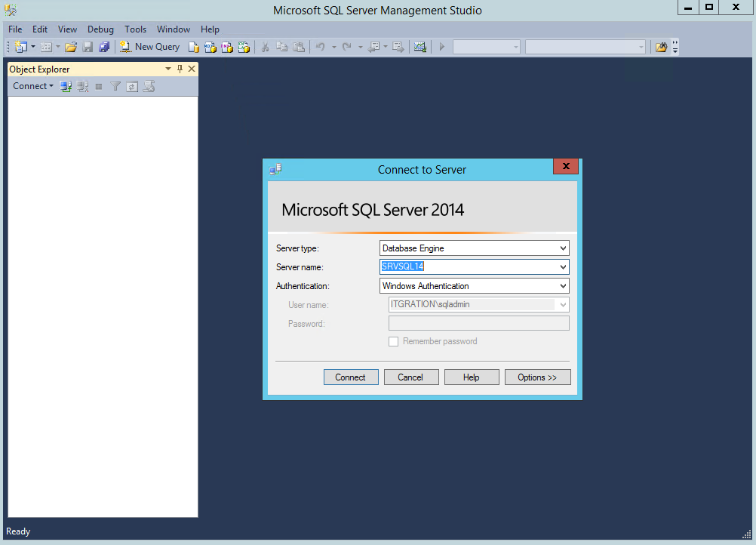Open the Window menu

click(x=174, y=29)
